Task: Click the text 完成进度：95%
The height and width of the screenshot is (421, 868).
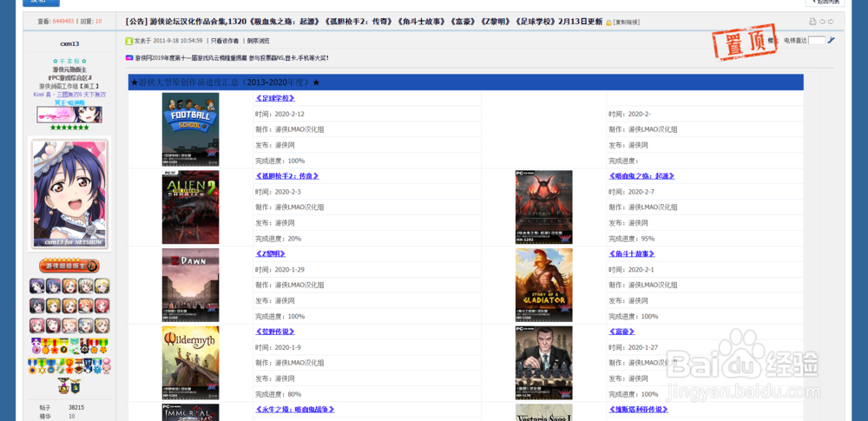Action: (x=631, y=239)
